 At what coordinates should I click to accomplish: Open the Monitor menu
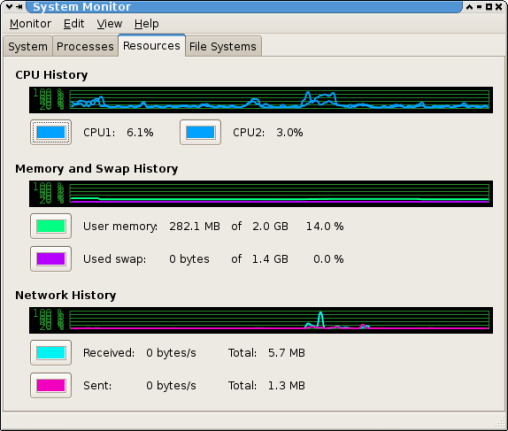(30, 24)
